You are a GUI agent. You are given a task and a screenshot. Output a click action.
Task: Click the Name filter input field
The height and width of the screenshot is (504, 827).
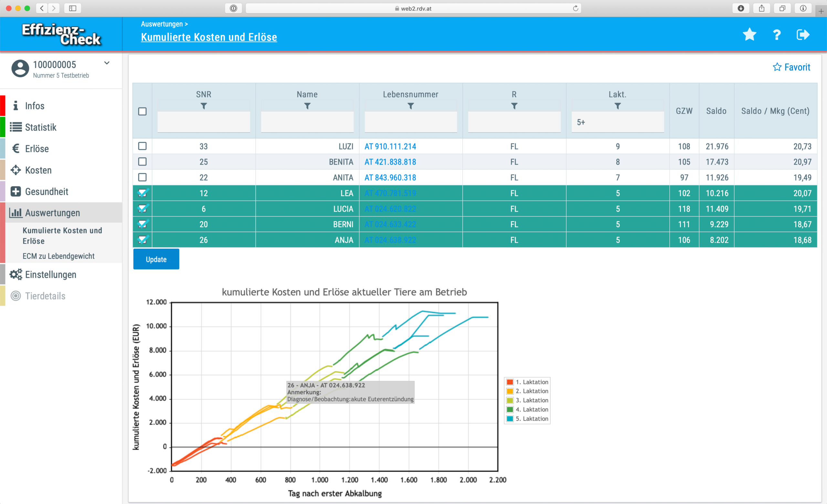pyautogui.click(x=307, y=122)
